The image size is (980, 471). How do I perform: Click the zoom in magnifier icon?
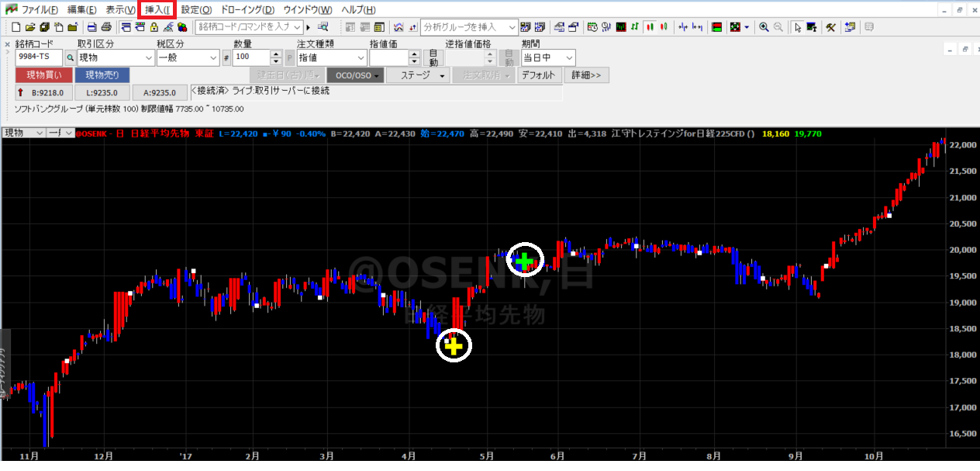764,27
